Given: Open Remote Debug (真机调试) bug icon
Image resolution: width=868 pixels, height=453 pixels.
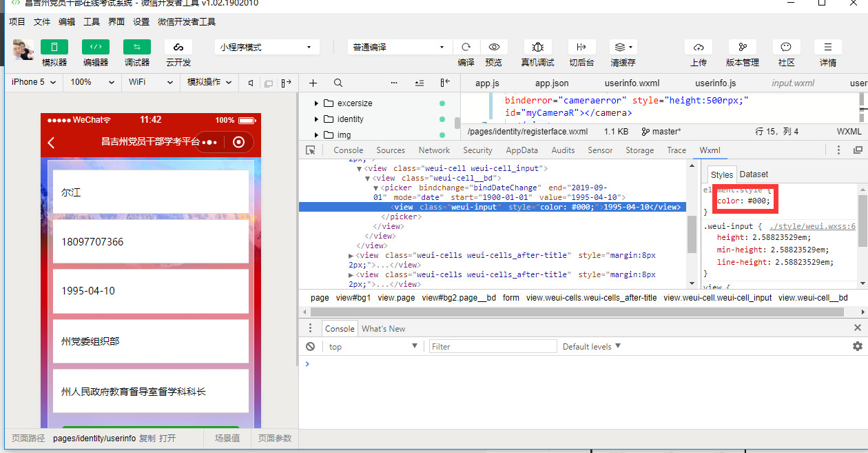Looking at the screenshot, I should [x=538, y=47].
